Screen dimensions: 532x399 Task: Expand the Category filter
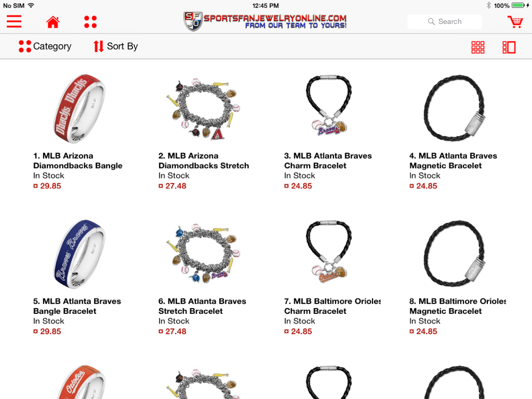point(45,46)
